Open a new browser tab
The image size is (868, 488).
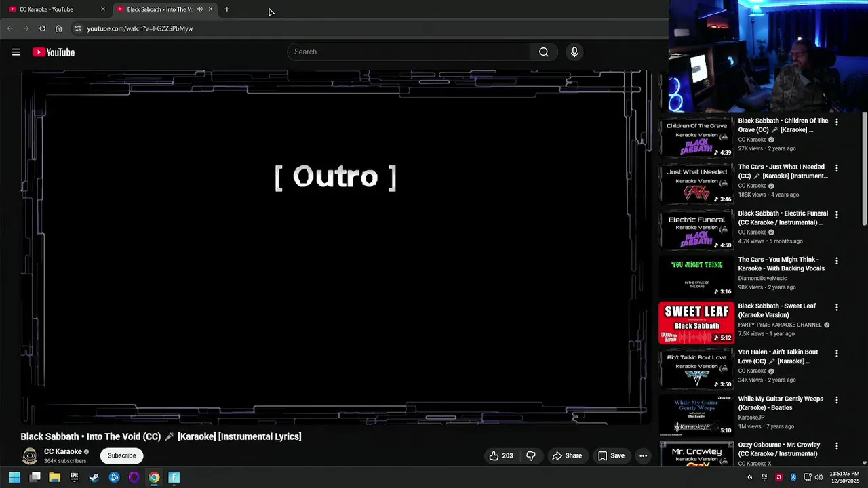pos(226,9)
